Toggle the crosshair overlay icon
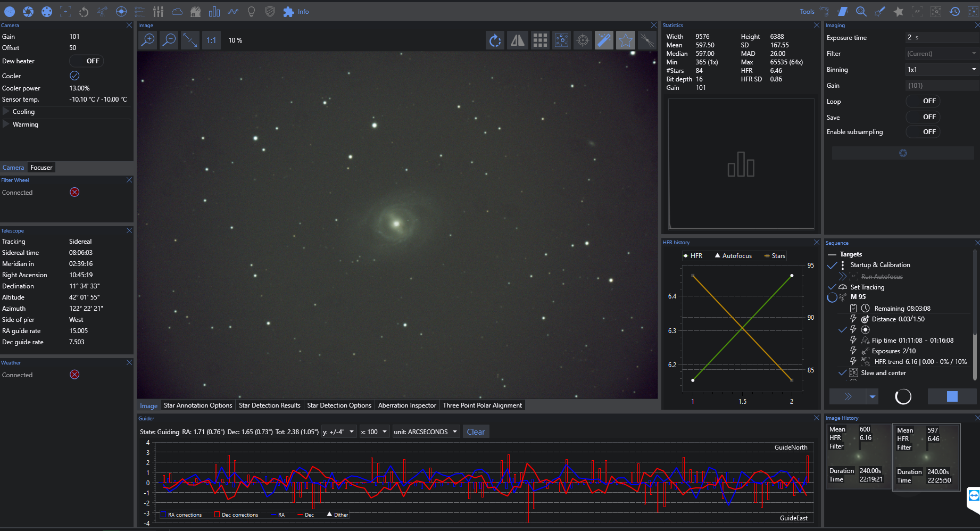 583,40
